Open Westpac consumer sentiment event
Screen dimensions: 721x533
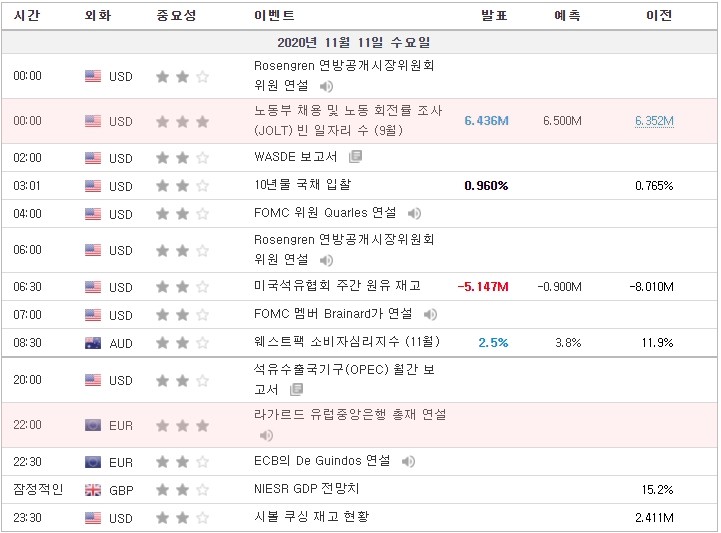(347, 342)
